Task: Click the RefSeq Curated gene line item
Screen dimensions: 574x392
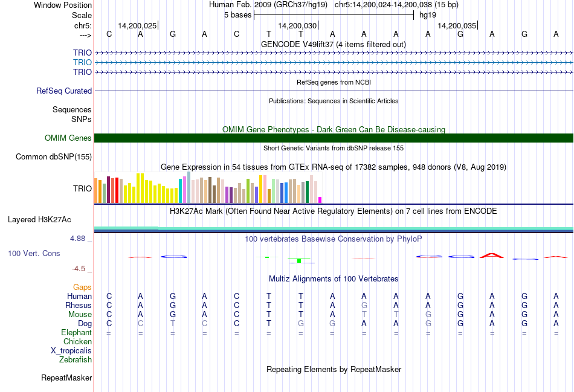Action: coord(334,91)
